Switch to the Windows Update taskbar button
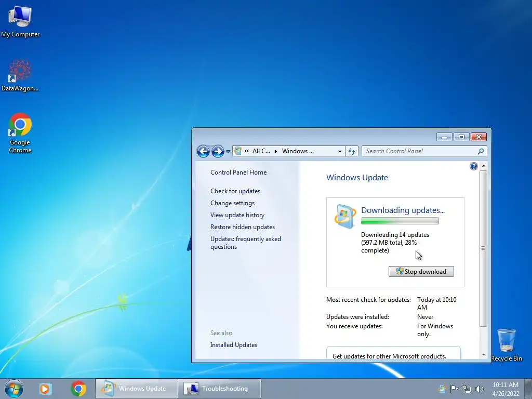 click(x=137, y=389)
